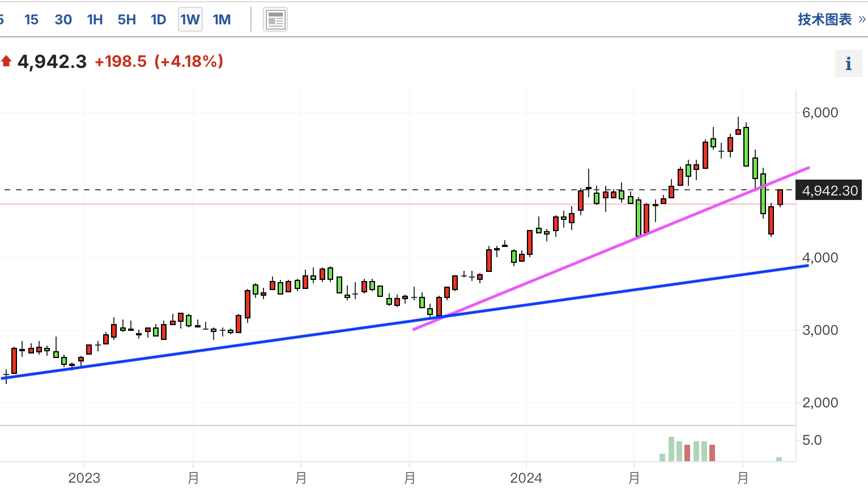The width and height of the screenshot is (868, 494).
Task: Click the 5.0 volume axis label
Action: (x=812, y=440)
